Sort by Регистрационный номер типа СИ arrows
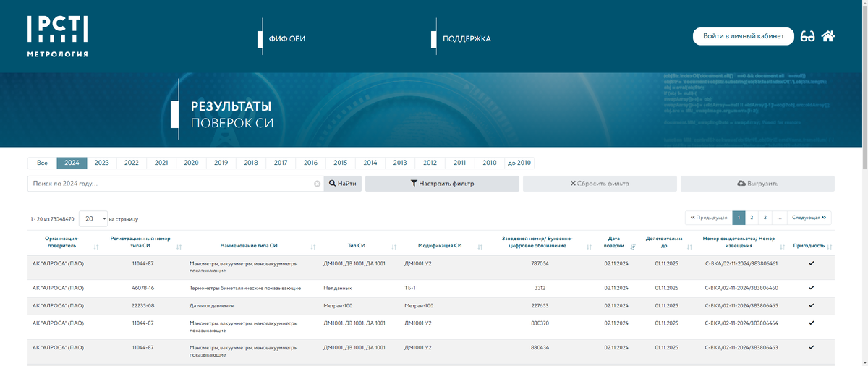Image resolution: width=868 pixels, height=366 pixels. pyautogui.click(x=179, y=247)
